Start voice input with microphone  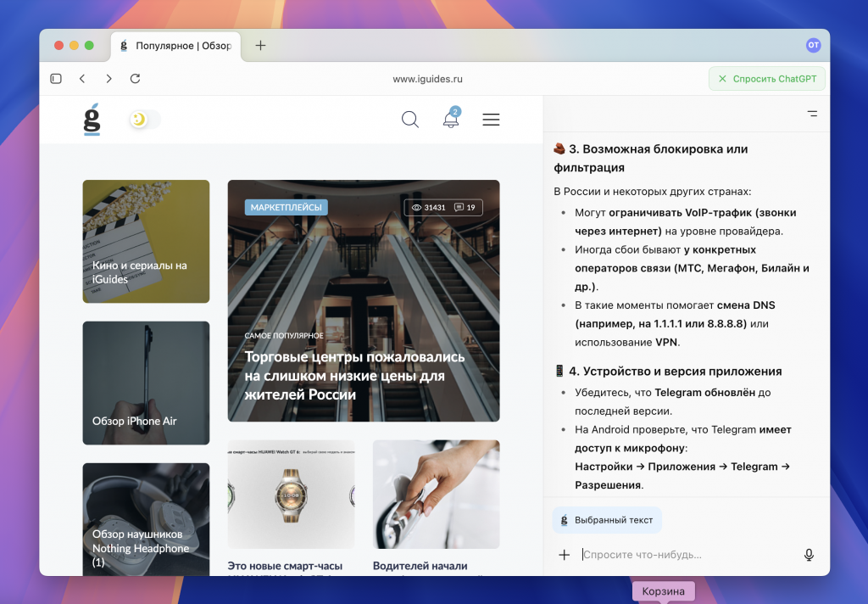809,555
